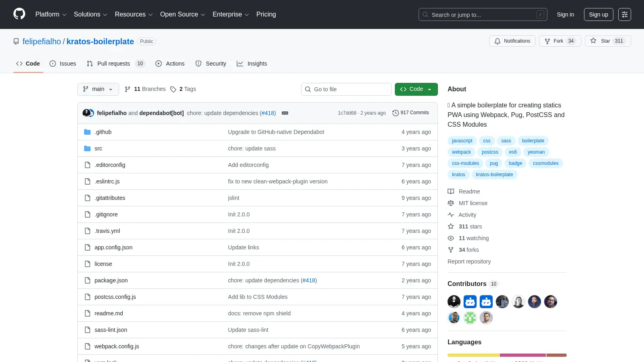Screen dimensions: 644x362
Task: Open the command palette icon in header
Action: click(625, 14)
